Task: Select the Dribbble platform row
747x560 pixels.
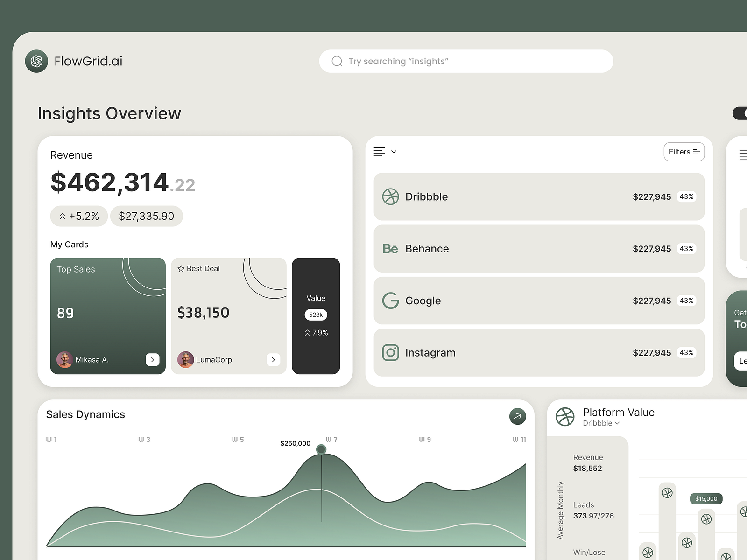Action: 539,197
